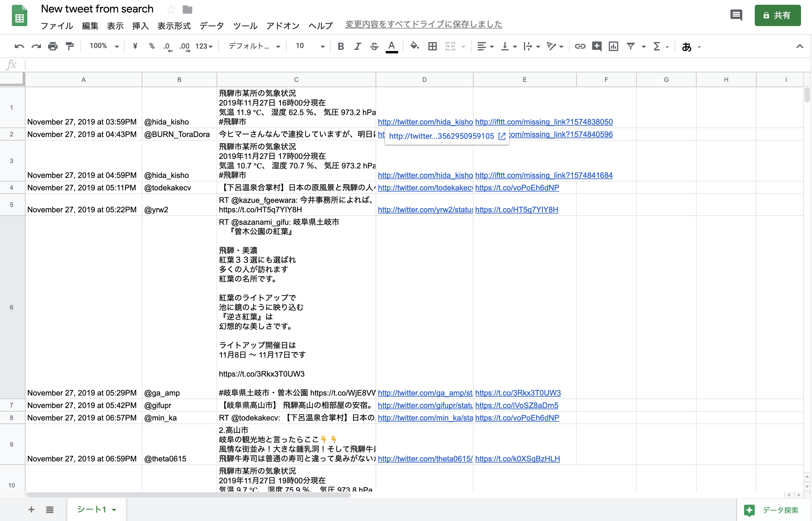
Task: Open the Functions sigma menu
Action: click(660, 46)
